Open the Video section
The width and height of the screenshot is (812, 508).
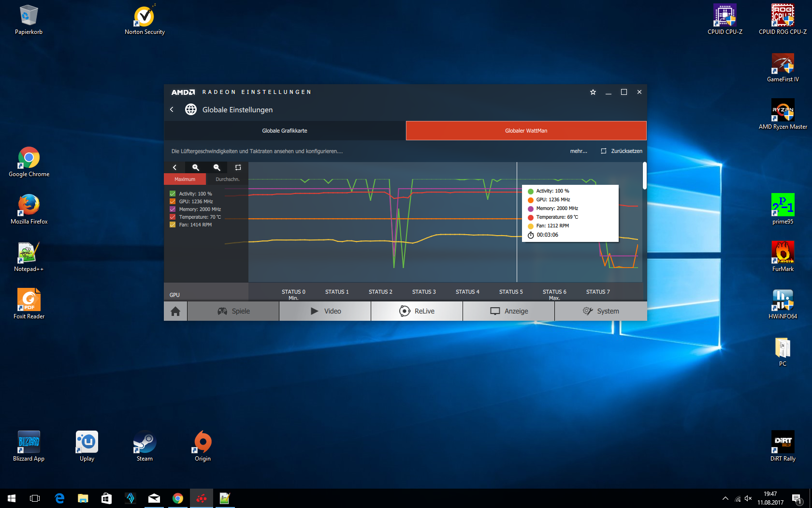(x=325, y=311)
